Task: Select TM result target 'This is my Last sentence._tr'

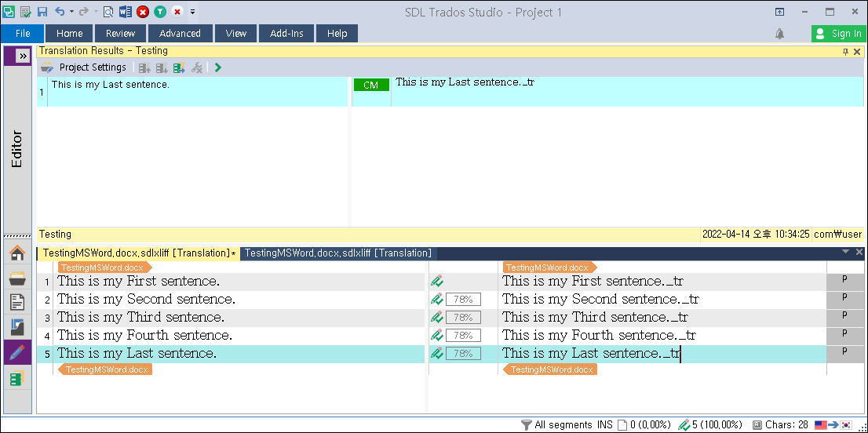Action: tap(465, 82)
